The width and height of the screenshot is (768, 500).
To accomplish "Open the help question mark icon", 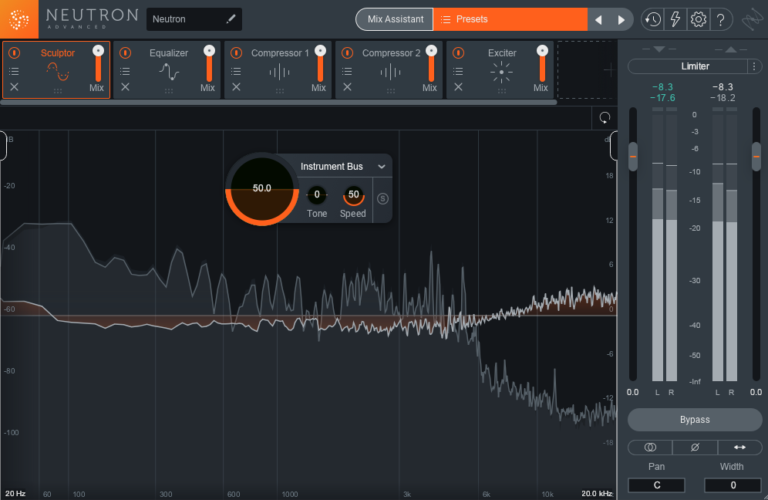I will pyautogui.click(x=722, y=19).
